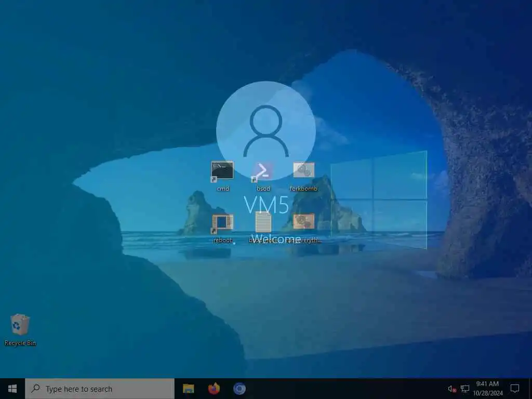Viewport: 532px width, 399px height.
Task: Select the runeveryth... batch file icon
Action: tap(303, 221)
